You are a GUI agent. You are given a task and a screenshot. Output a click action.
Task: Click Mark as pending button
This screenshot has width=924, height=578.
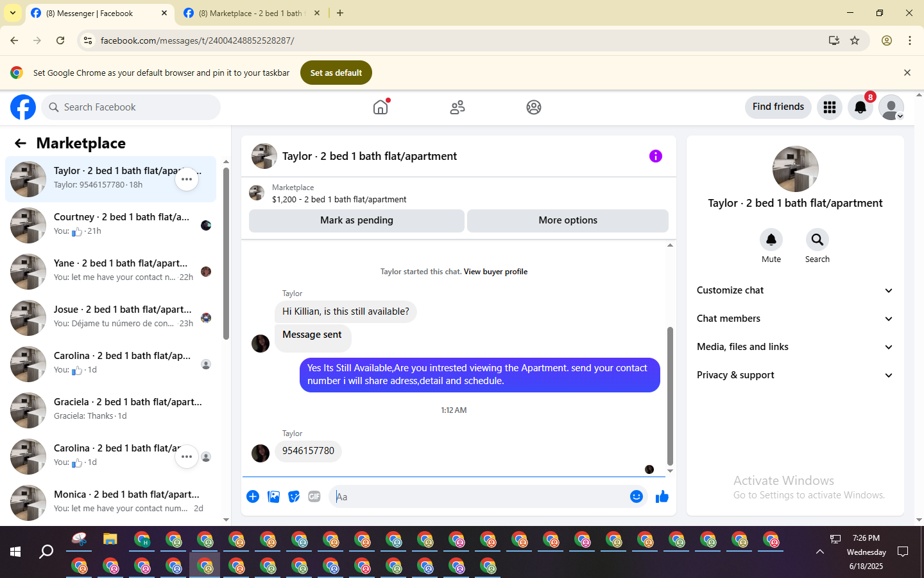tap(357, 220)
